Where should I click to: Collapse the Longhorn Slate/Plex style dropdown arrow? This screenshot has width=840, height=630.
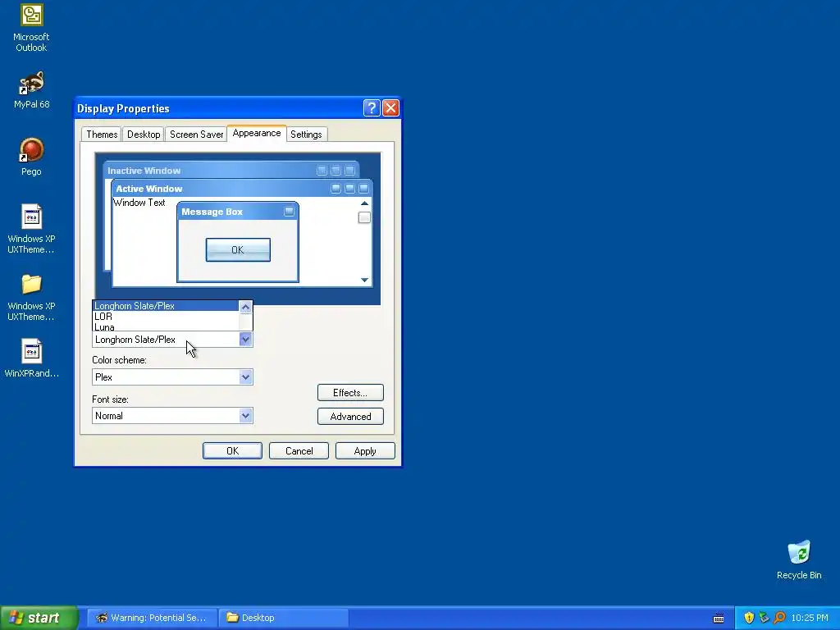[245, 339]
